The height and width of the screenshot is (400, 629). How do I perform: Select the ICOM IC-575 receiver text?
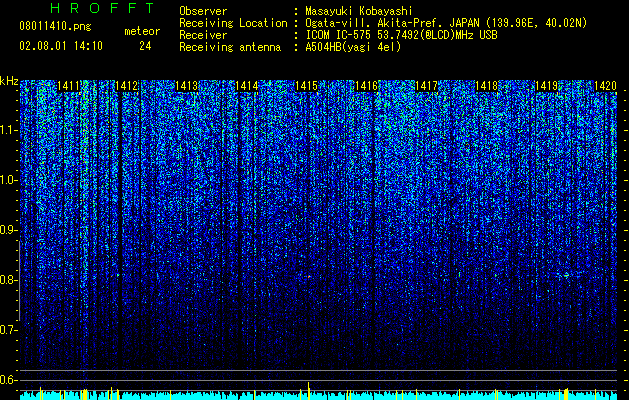click(401, 35)
